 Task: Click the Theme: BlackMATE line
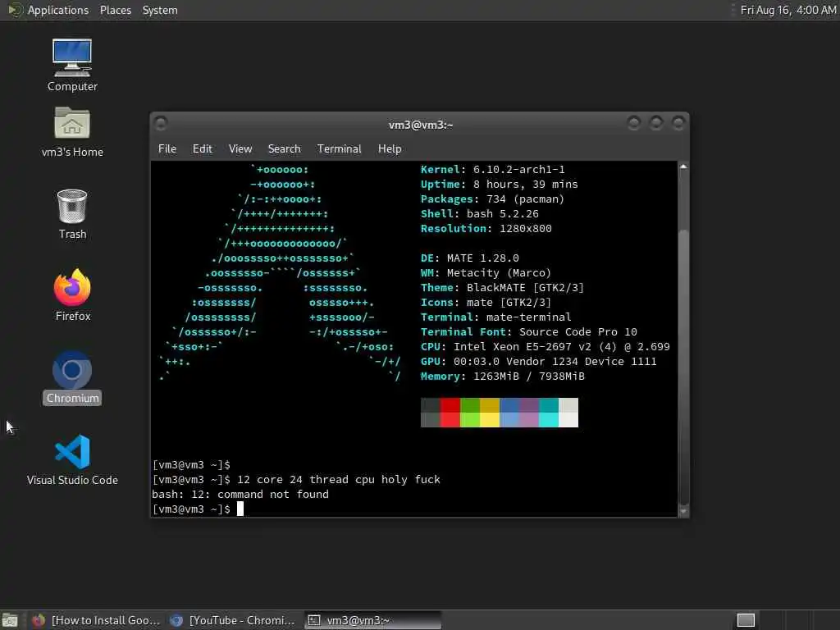click(x=502, y=288)
